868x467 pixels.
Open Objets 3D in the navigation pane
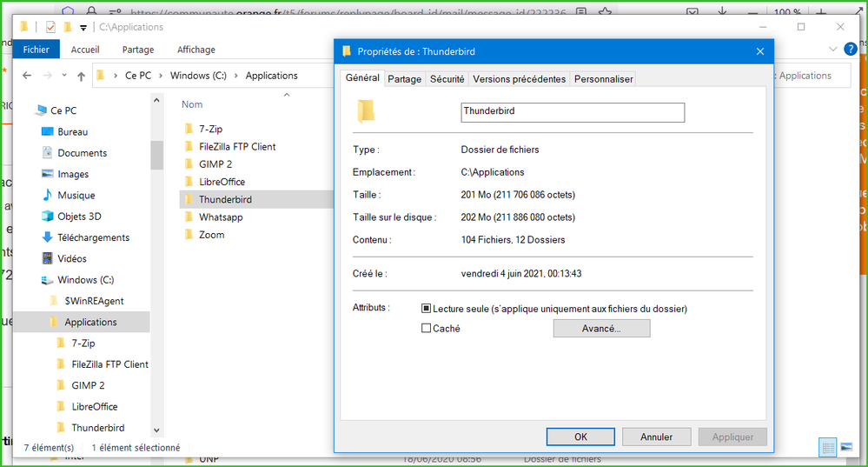click(x=79, y=216)
